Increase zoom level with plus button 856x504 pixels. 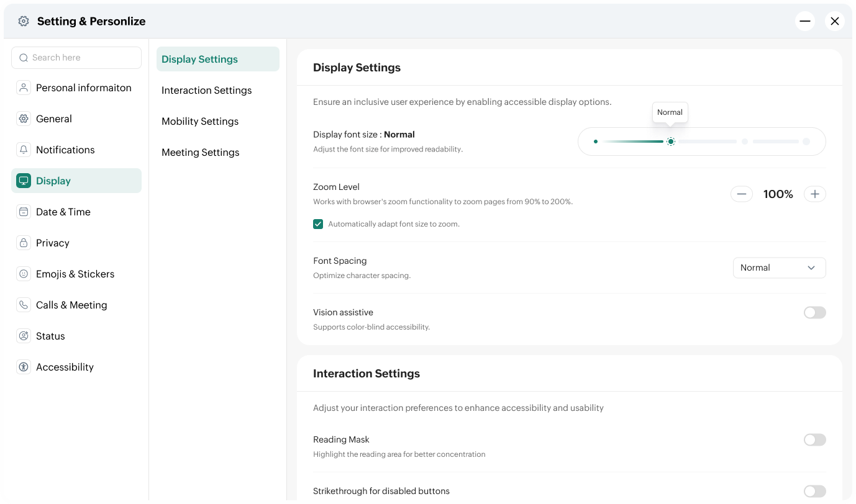(x=815, y=194)
